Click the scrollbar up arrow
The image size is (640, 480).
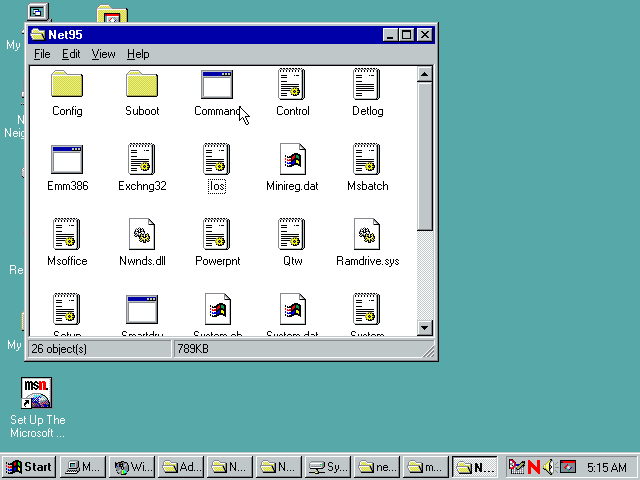[x=424, y=73]
